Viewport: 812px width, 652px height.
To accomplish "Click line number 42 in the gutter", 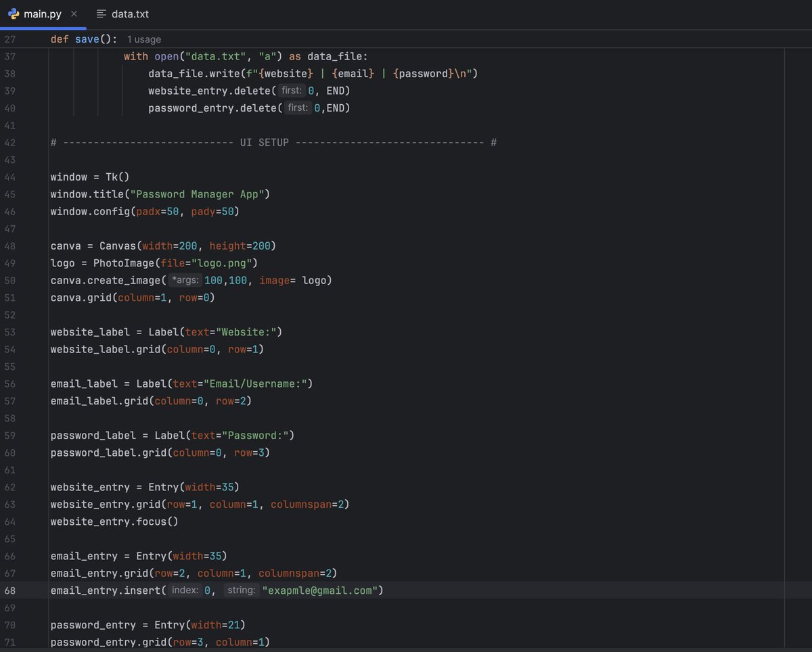I will [x=9, y=143].
